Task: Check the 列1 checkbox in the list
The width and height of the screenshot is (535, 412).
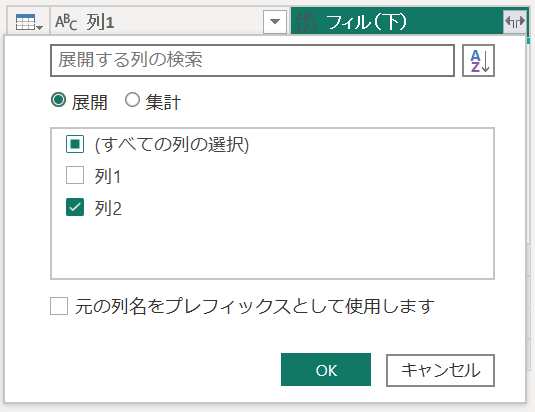Action: 75,175
